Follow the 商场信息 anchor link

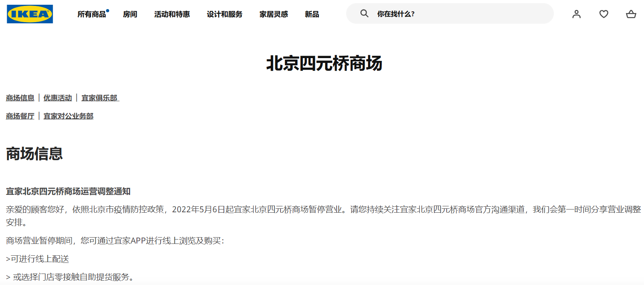pos(20,98)
